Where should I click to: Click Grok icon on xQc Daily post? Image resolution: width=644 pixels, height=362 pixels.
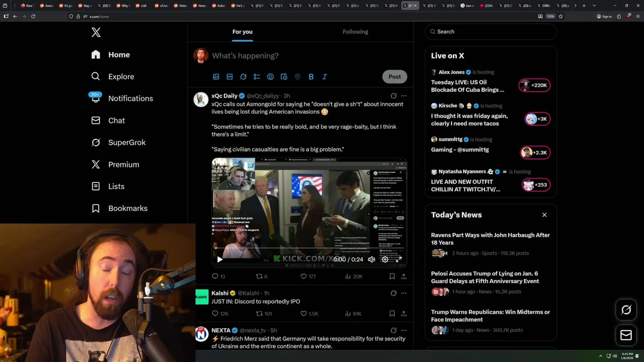[x=393, y=96]
